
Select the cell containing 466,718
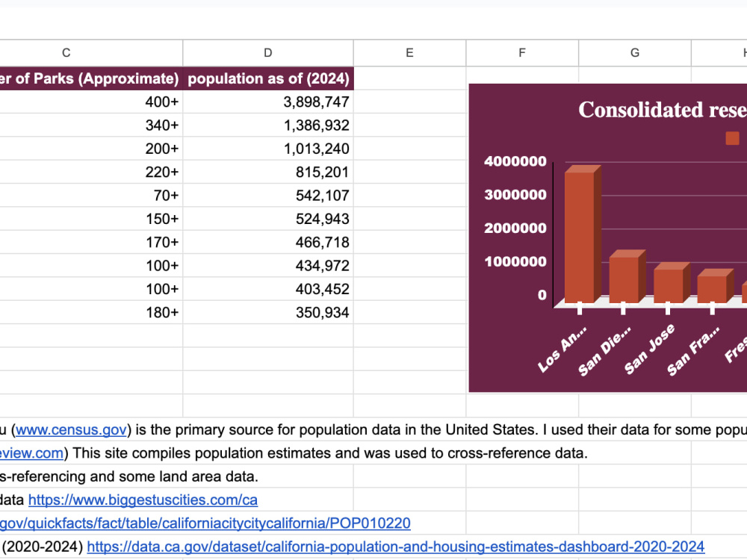click(x=268, y=242)
